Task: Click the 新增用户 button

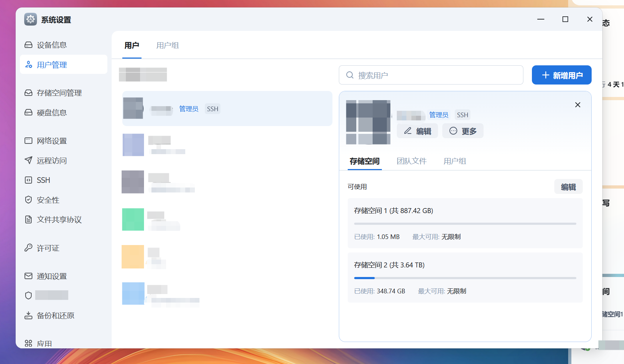Action: pos(561,75)
